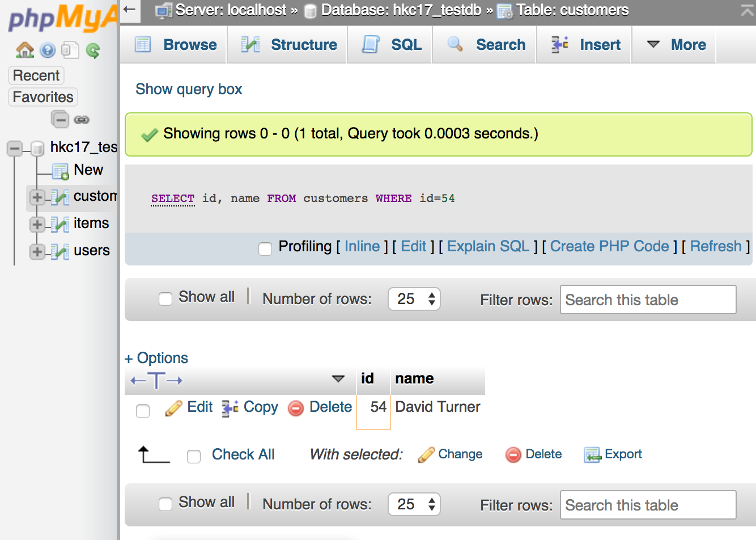The image size is (756, 540).
Task: Click red delete icon for row 54
Action: coord(296,408)
